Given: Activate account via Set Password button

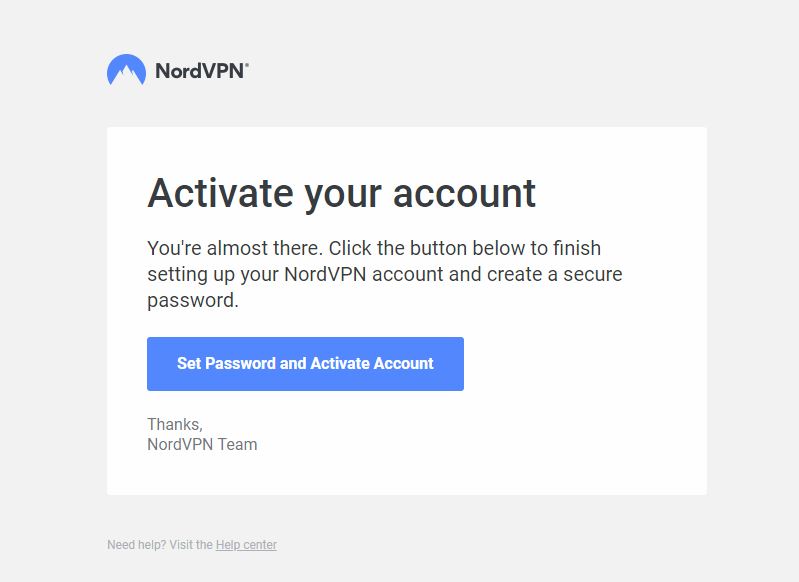Looking at the screenshot, I should point(305,364).
